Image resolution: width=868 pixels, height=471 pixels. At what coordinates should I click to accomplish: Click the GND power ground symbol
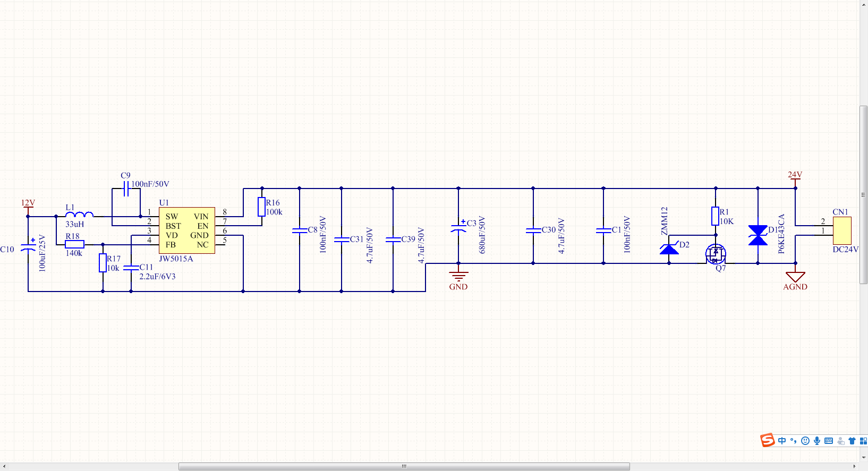(x=458, y=277)
